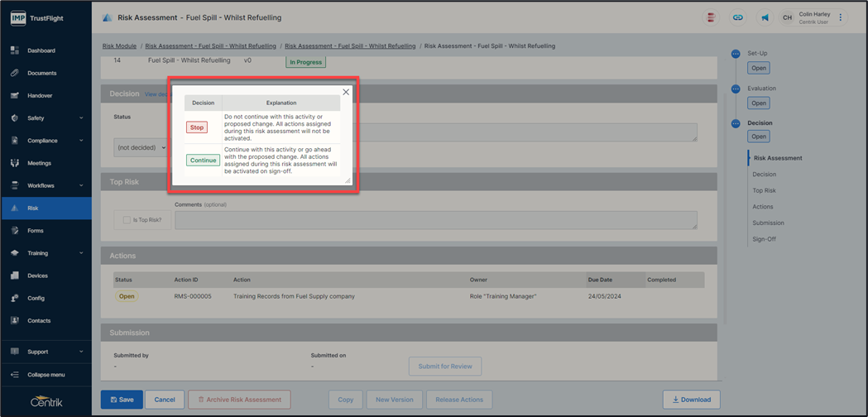Click the Evaluation step circle
Image resolution: width=868 pixels, height=417 pixels.
click(x=735, y=89)
